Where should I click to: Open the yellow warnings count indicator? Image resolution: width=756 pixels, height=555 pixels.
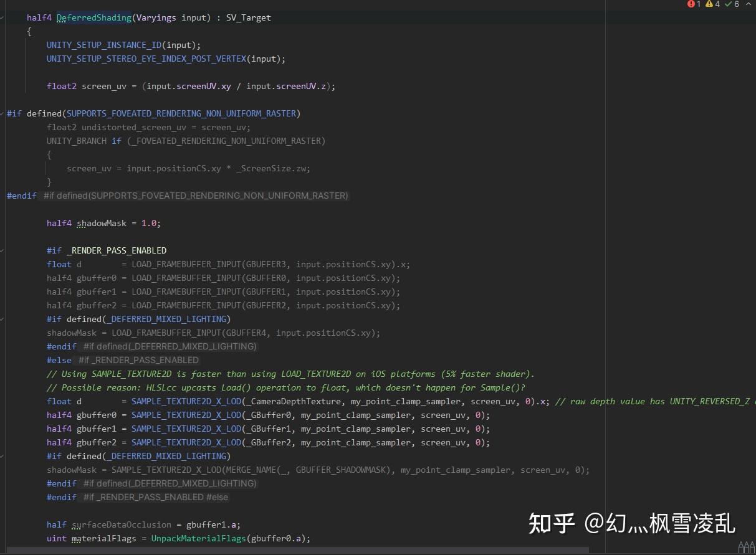(x=712, y=4)
